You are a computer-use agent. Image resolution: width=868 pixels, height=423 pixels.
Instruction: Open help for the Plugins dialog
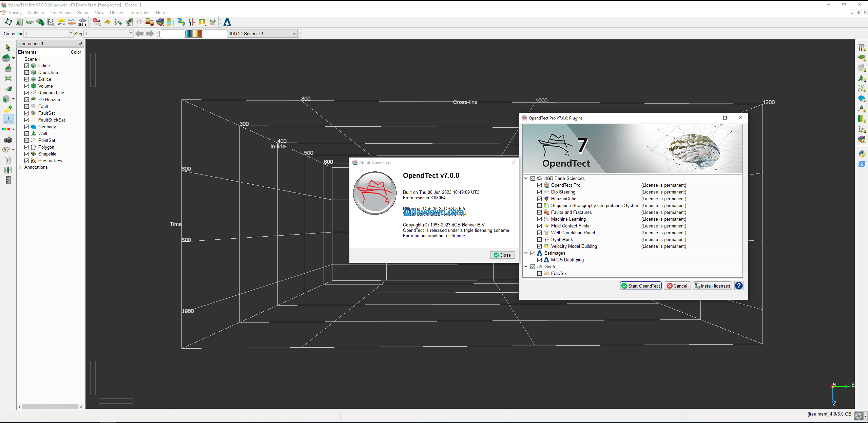click(739, 286)
